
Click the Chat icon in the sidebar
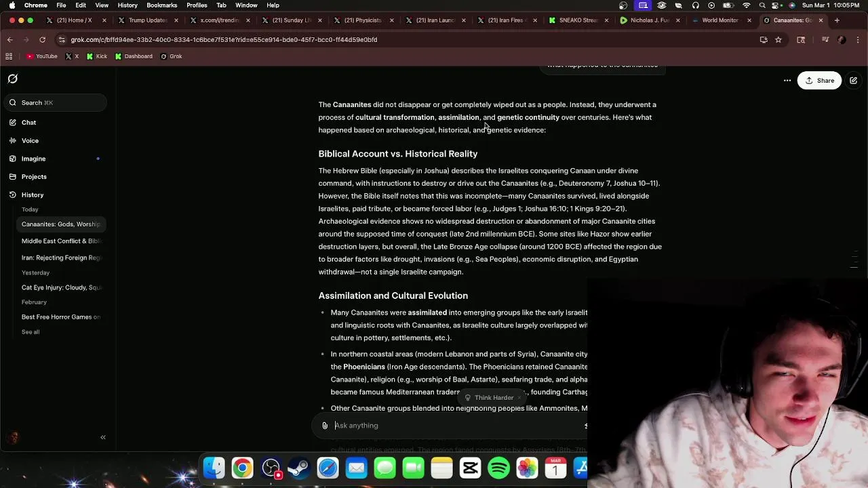pos(12,123)
